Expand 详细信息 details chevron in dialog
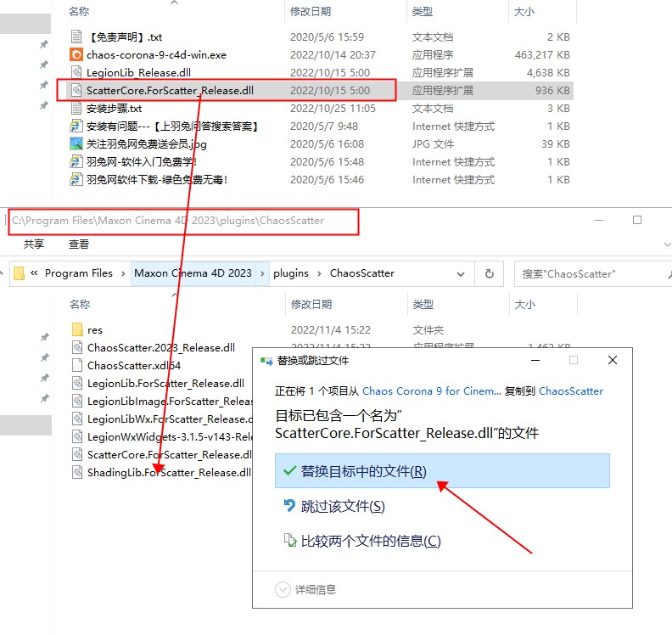Viewport: 672px width, 635px height. pos(283,589)
